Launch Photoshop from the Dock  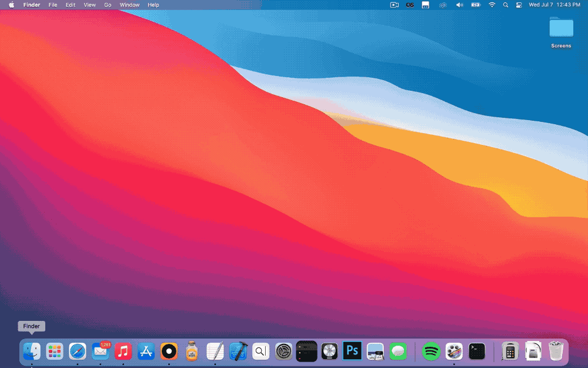(x=352, y=351)
